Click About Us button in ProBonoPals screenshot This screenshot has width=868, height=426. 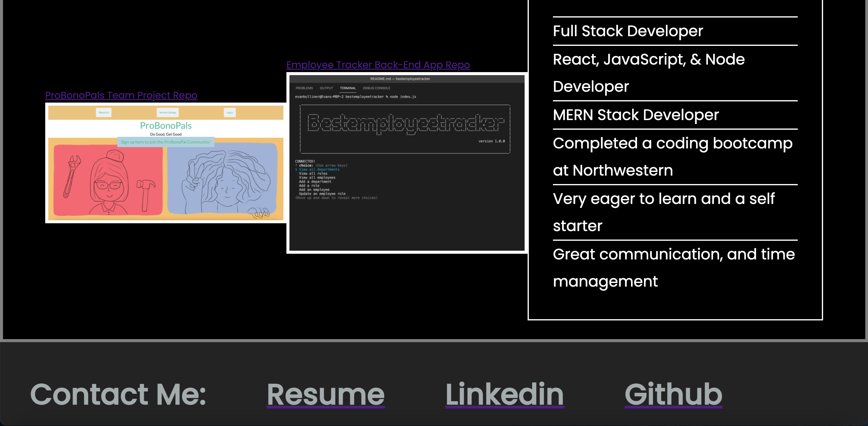103,113
